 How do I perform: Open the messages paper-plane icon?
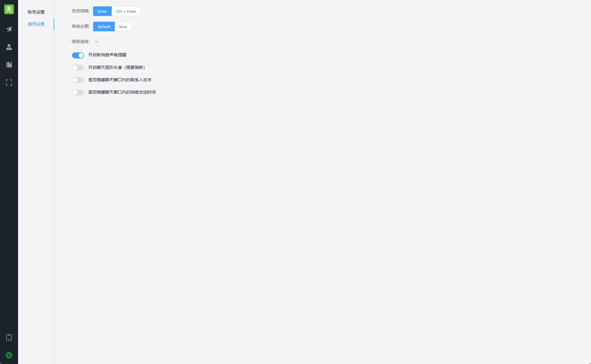coord(9,29)
